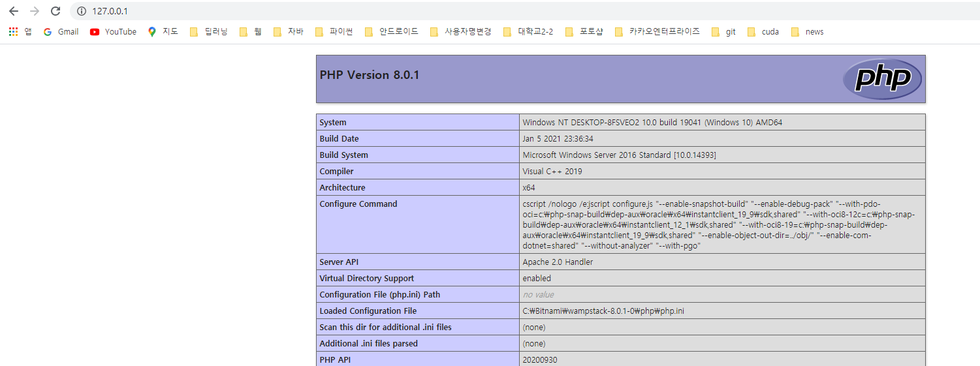Viewport: 980px width, 366px height.
Task: Open the 안드로이드 bookmark folder
Action: (392, 31)
